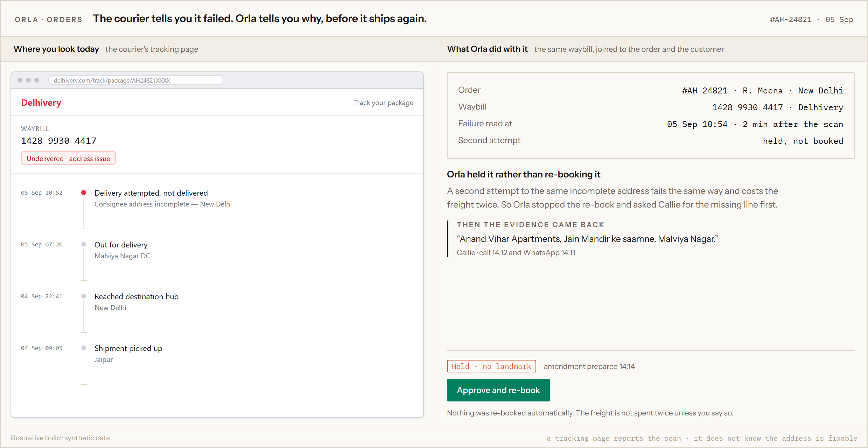Click red marker for Delivery attempted event
The width and height of the screenshot is (868, 448).
(x=84, y=192)
